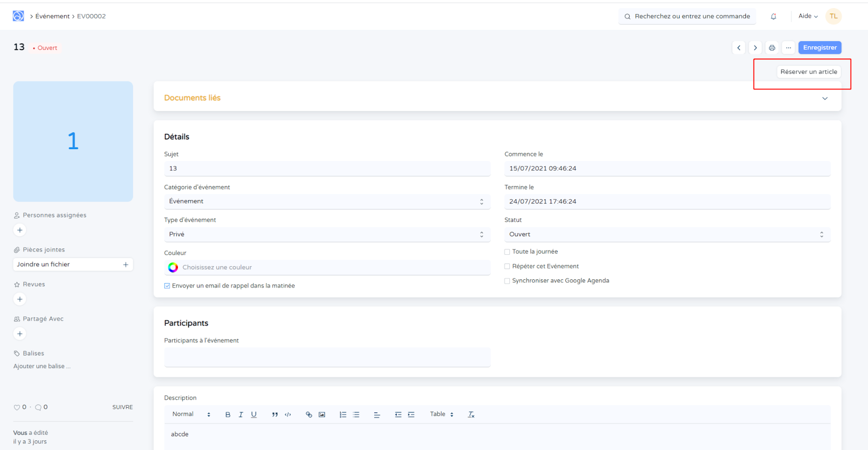Click Réserver un article button
Screen dimensions: 868x450
coord(808,72)
